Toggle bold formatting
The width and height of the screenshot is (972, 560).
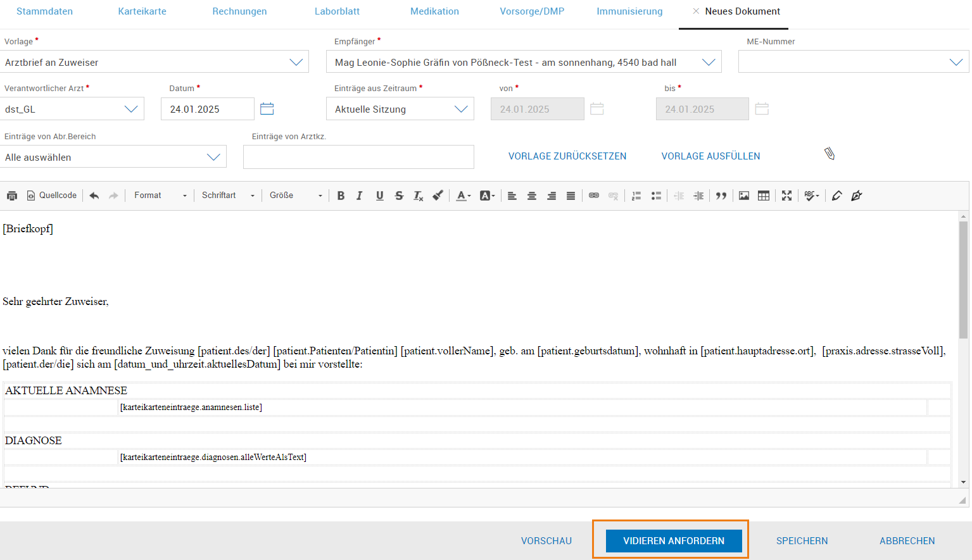coord(341,196)
